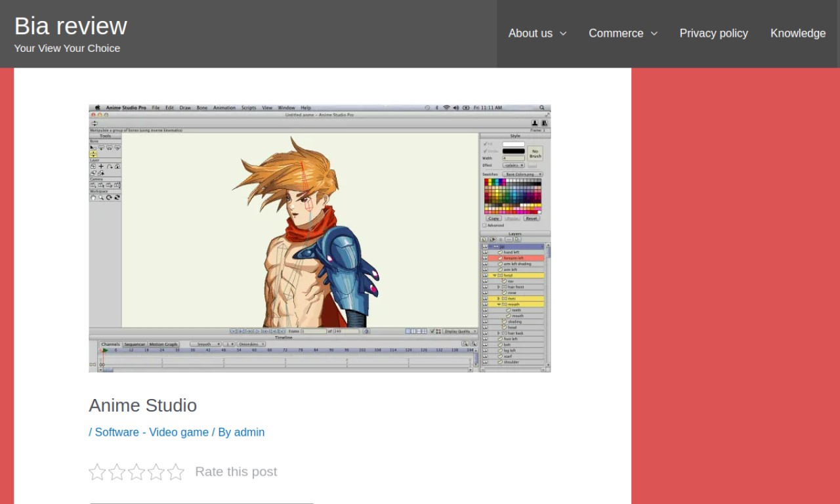Go to the Privacy policy page
This screenshot has width=840, height=504.
(713, 33)
